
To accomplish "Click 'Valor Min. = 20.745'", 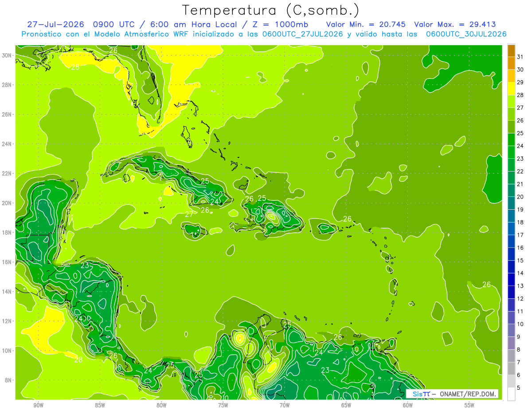I will point(366,24).
